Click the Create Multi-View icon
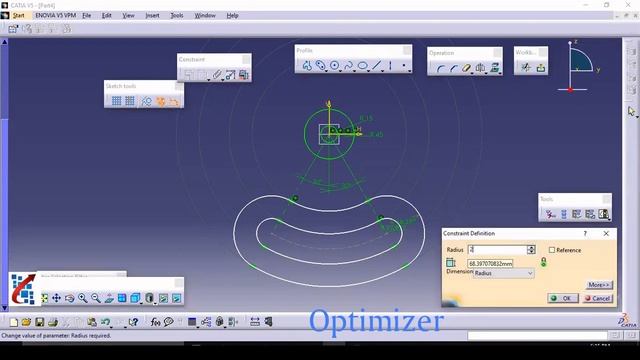The image size is (640, 360). pos(122,298)
